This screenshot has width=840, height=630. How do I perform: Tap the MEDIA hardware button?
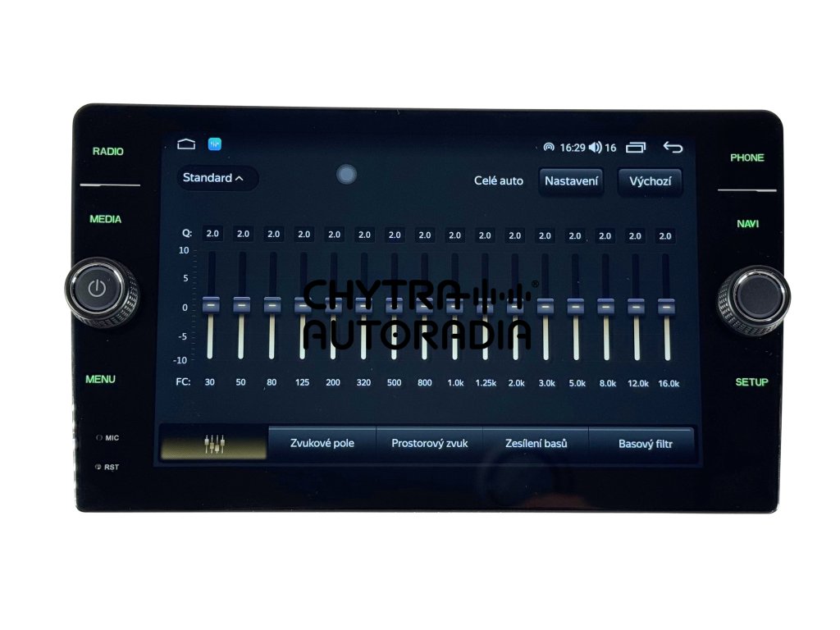click(x=105, y=219)
